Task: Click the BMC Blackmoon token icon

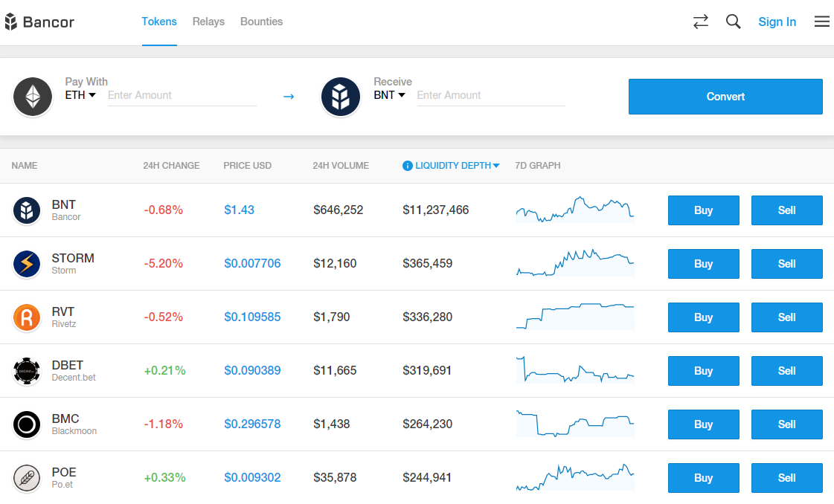Action: (27, 424)
